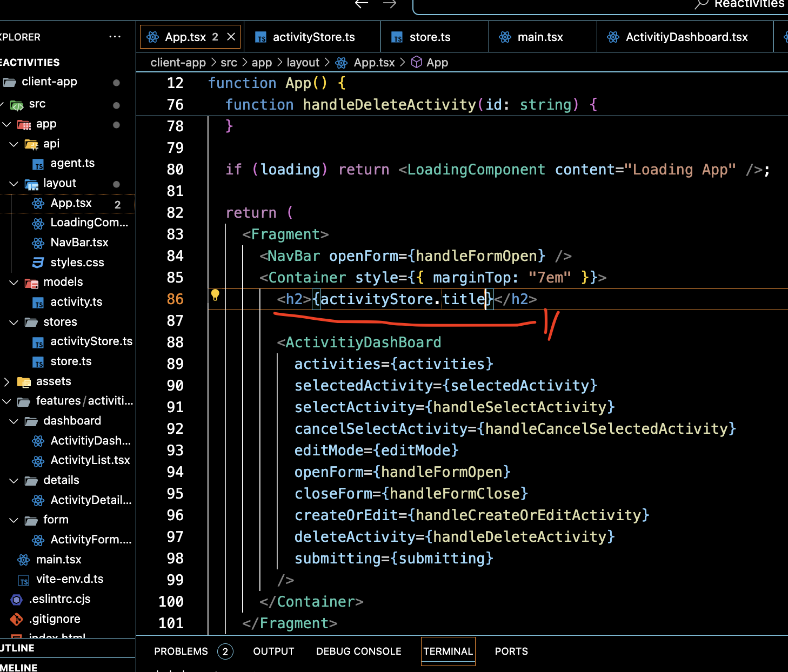Click the forward navigation arrow
Image resolution: width=788 pixels, height=672 pixels.
pyautogui.click(x=390, y=4)
